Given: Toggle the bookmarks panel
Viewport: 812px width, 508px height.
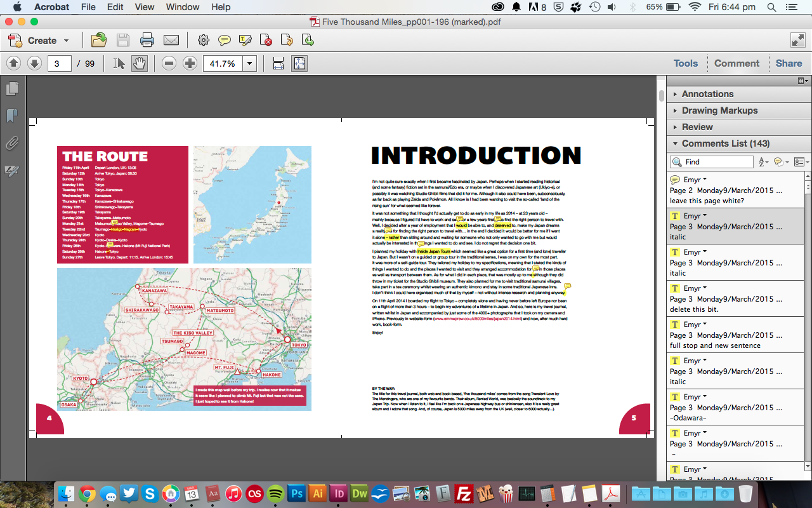Looking at the screenshot, I should click(12, 116).
